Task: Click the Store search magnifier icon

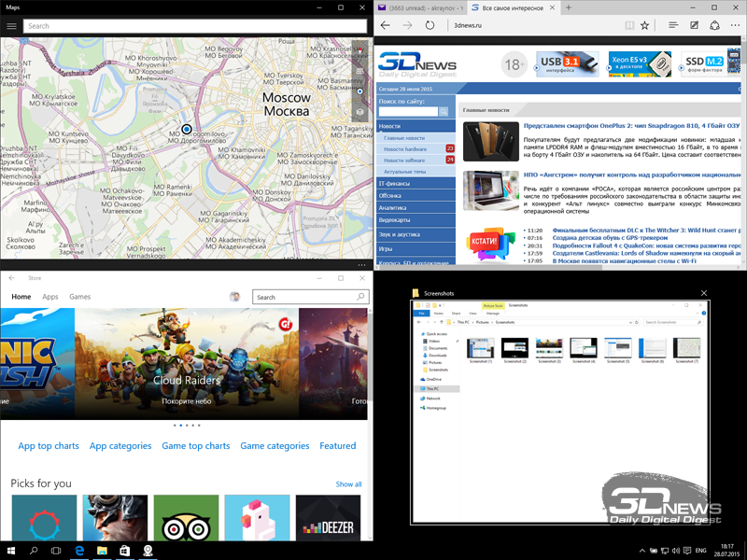Action: pyautogui.click(x=361, y=297)
